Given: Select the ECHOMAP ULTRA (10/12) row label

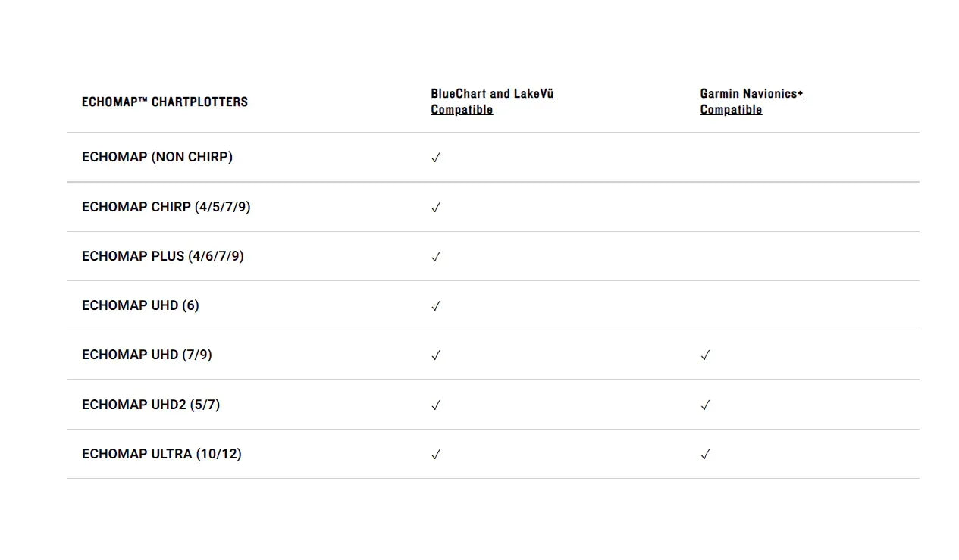Looking at the screenshot, I should click(x=161, y=454).
